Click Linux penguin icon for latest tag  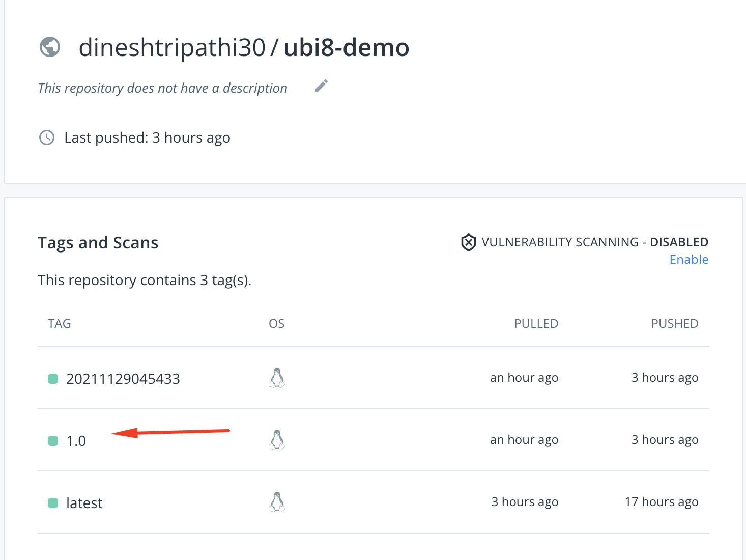(x=277, y=502)
